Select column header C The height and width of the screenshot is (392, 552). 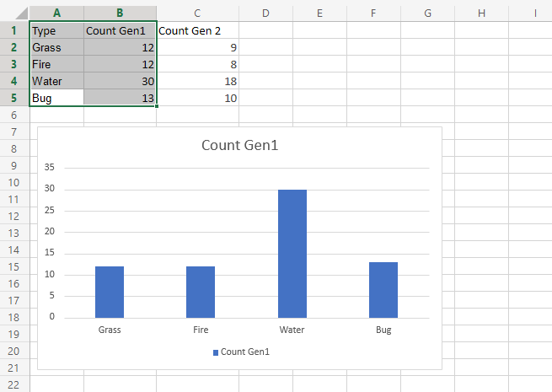click(x=196, y=13)
